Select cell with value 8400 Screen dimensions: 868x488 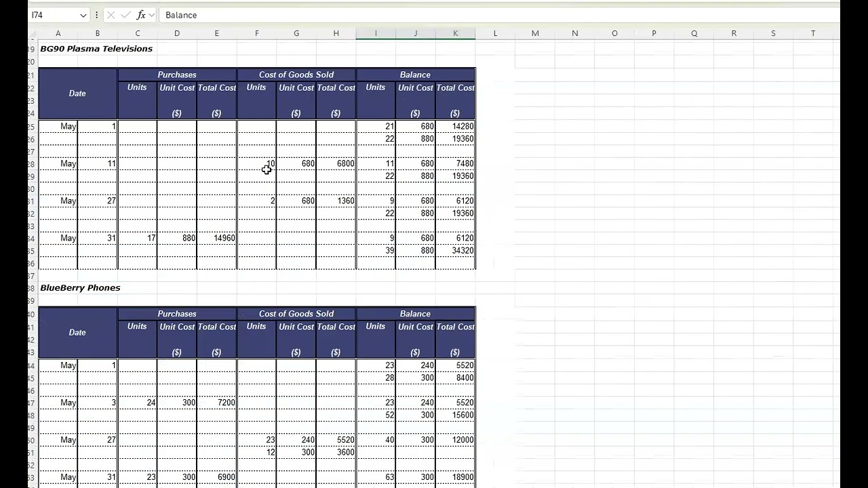point(456,378)
